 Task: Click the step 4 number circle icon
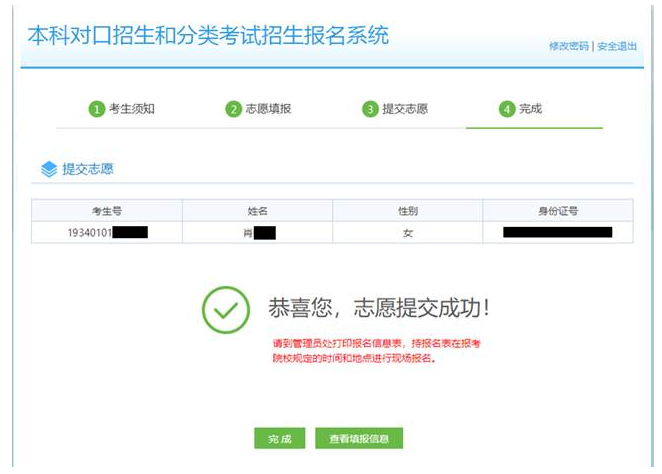507,109
